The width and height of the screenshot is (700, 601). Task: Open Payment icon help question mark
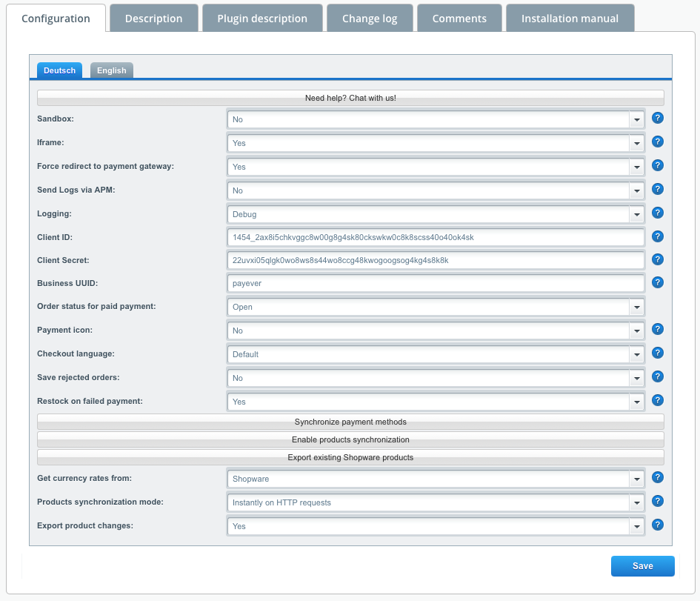(x=657, y=329)
